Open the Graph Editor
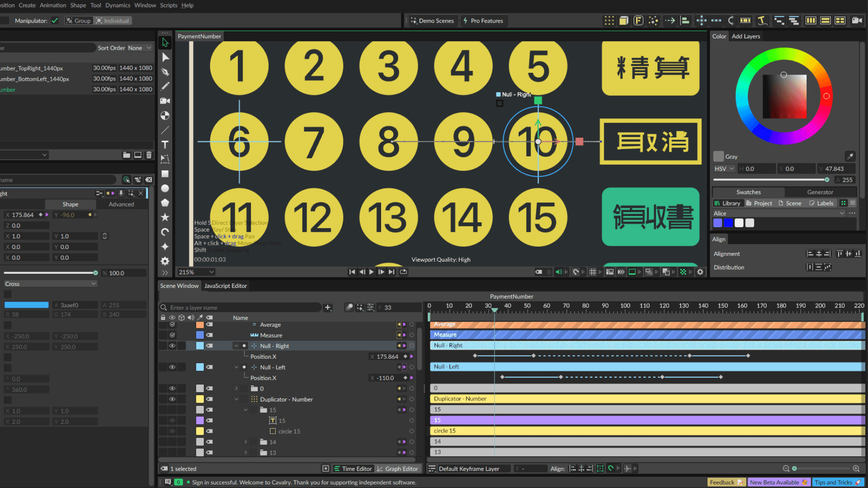 click(x=397, y=469)
